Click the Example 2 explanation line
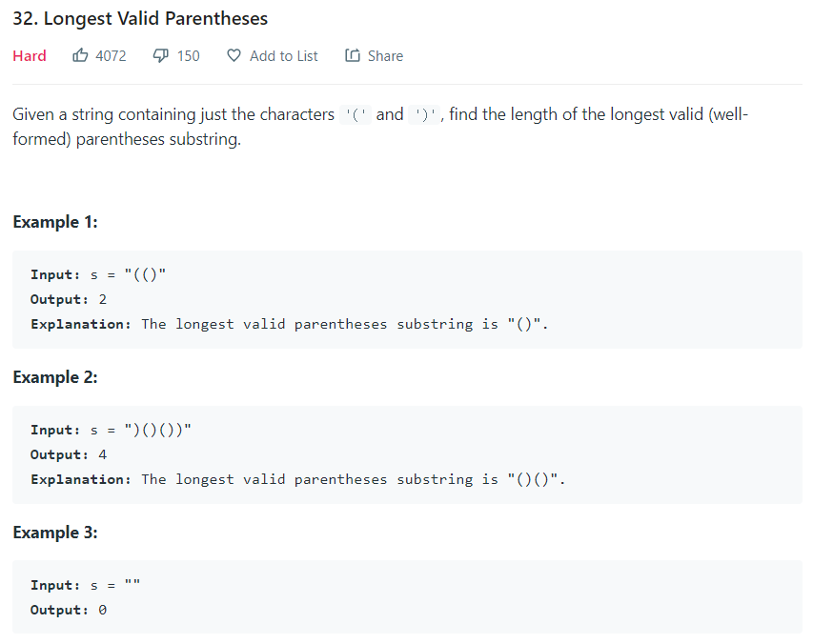The height and width of the screenshot is (644, 813). pos(298,479)
